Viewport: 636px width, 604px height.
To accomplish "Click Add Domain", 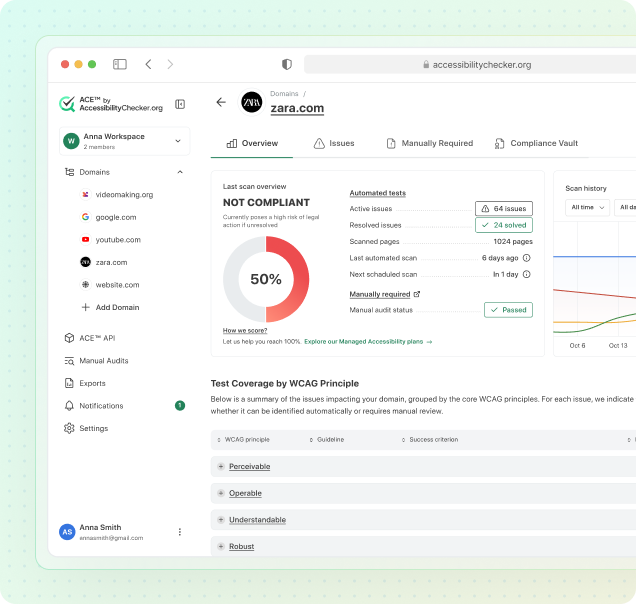I will [x=110, y=307].
